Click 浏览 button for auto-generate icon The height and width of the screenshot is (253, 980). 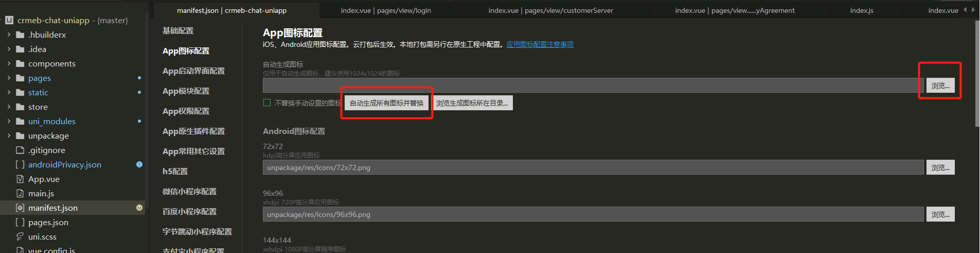(940, 86)
